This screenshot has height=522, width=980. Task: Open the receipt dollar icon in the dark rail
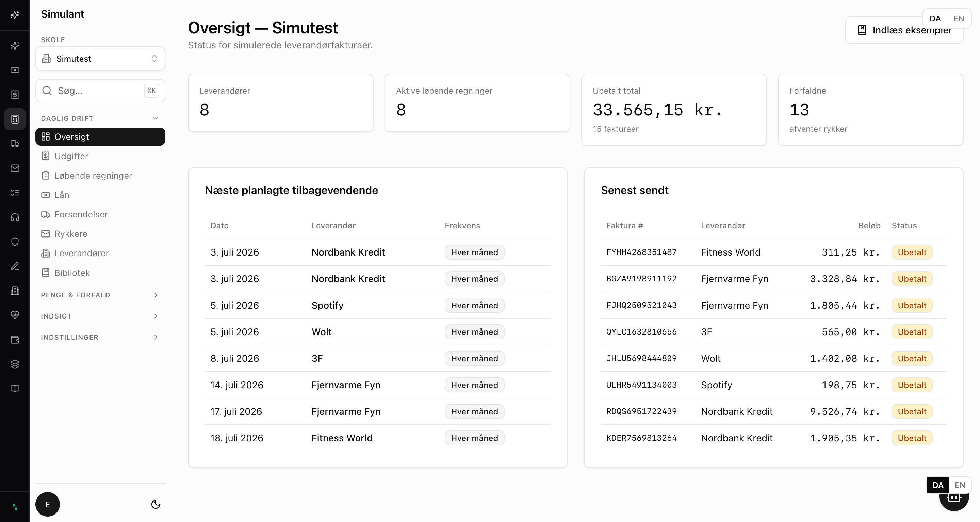point(15,94)
